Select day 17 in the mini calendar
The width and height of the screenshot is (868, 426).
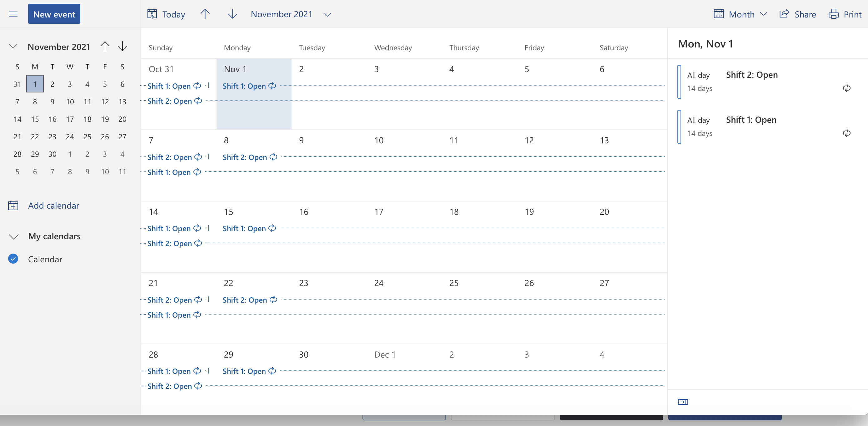click(70, 119)
